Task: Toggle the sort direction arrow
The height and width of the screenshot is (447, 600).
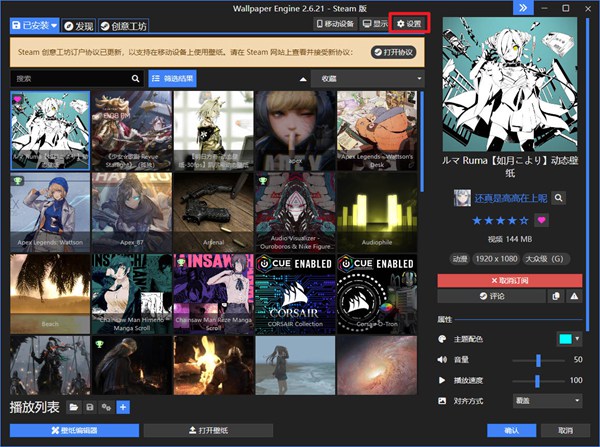Action: 303,78
